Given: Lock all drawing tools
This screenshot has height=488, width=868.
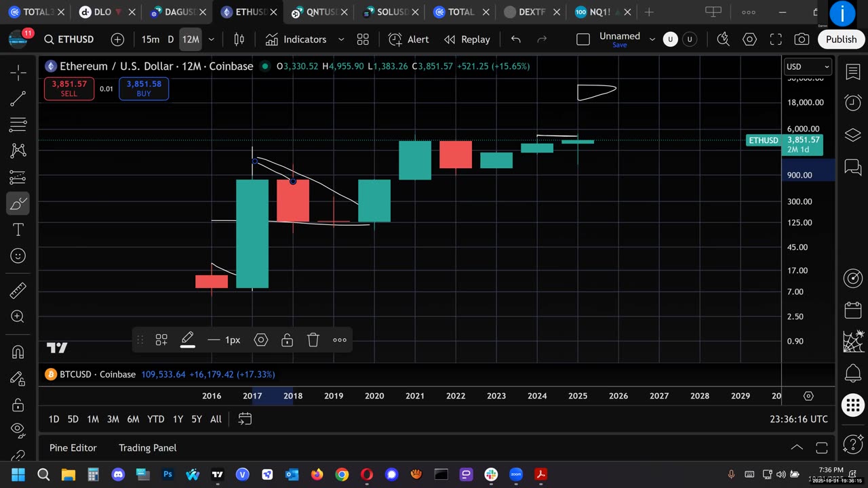Looking at the screenshot, I should click(x=18, y=405).
